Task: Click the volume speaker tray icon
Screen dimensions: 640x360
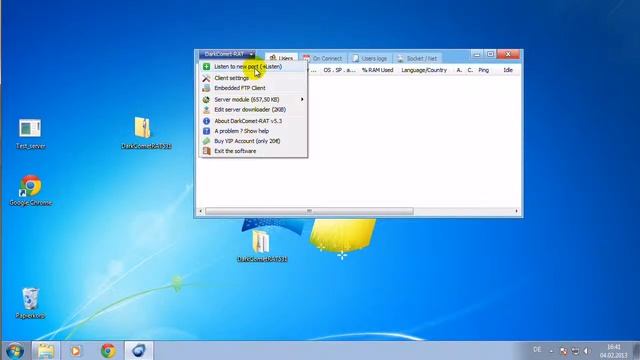Action: 587,351
